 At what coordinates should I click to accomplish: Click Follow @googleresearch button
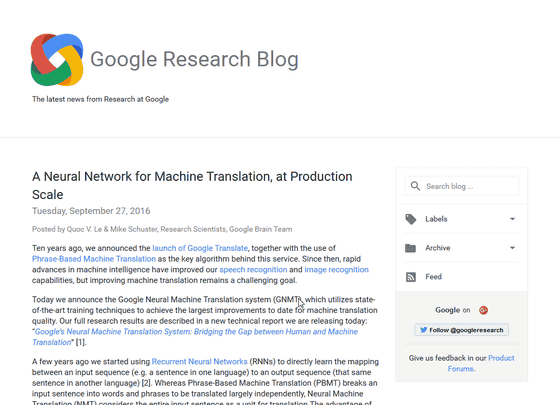click(461, 330)
